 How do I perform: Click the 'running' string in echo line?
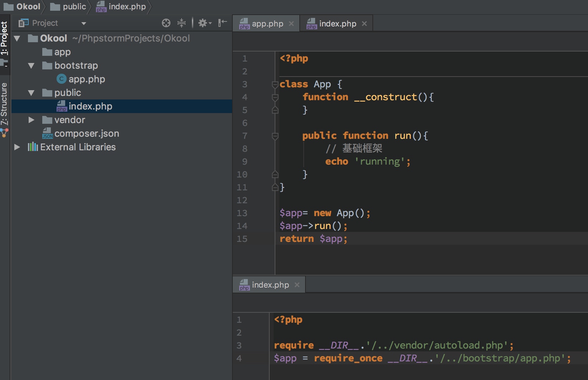pyautogui.click(x=380, y=161)
